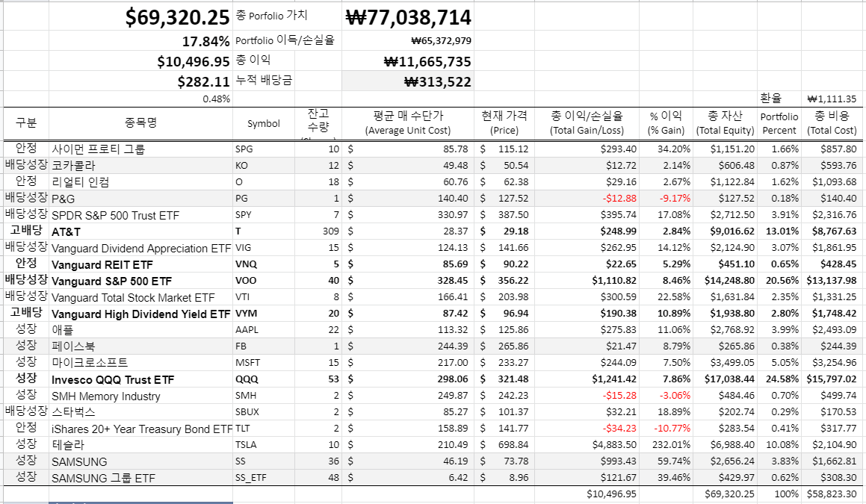
Task: Select the AT&T share count 309
Action: click(318, 231)
